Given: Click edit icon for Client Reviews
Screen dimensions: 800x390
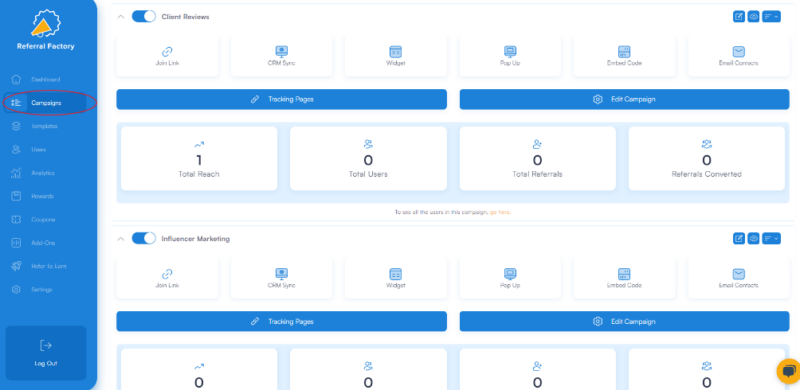Looking at the screenshot, I should click(739, 16).
